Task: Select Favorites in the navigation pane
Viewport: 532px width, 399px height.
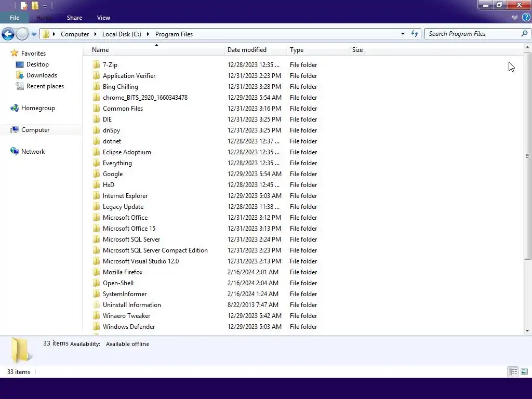Action: point(33,54)
